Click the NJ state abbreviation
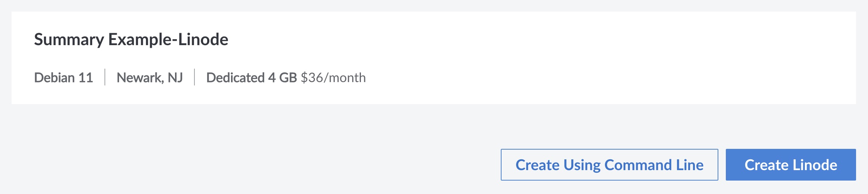This screenshot has height=194, width=868. [x=175, y=78]
